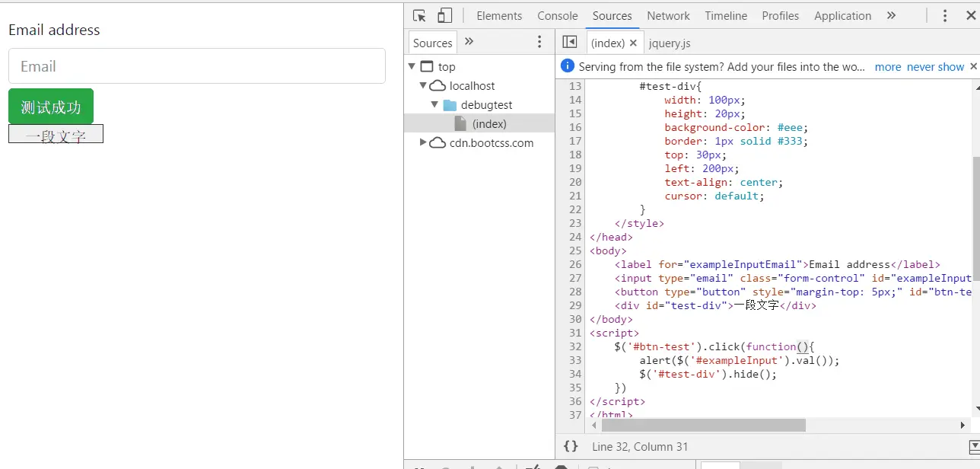
Task: Focus the Email input field
Action: pos(197,66)
